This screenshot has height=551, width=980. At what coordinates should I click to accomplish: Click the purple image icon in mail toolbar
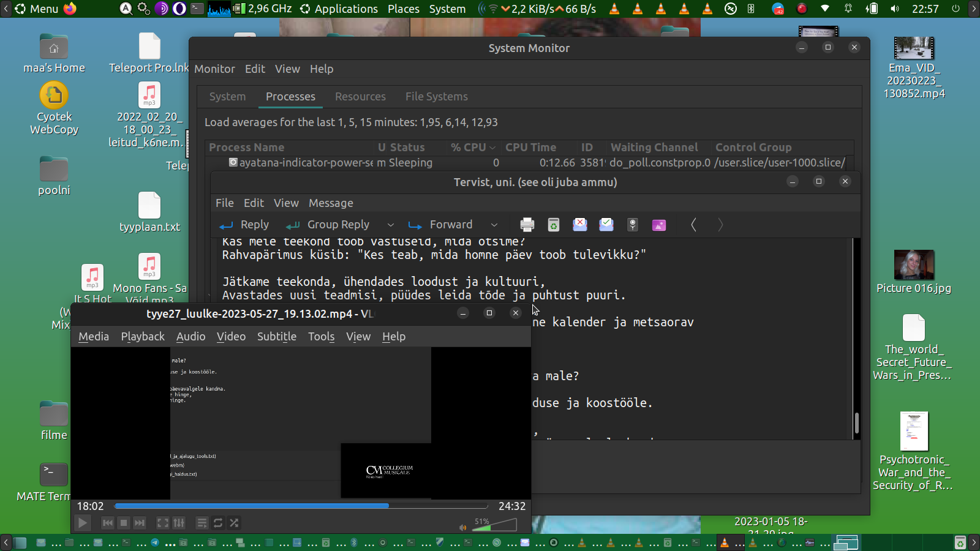(658, 225)
